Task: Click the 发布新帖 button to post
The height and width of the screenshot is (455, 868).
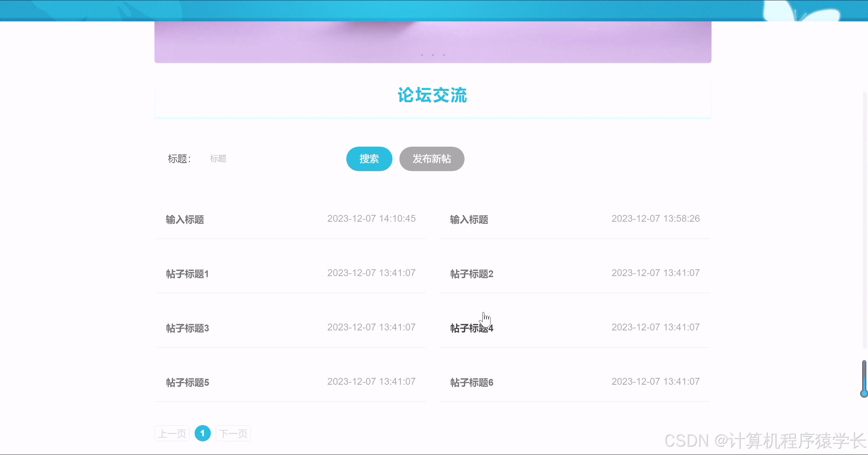Action: coord(432,159)
